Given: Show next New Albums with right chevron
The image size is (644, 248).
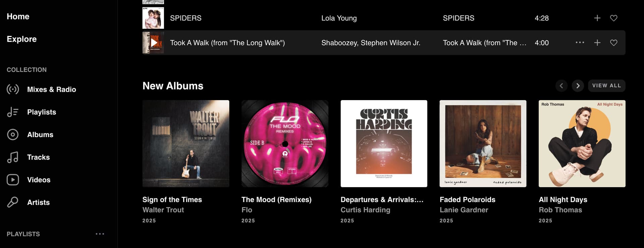Looking at the screenshot, I should (x=578, y=86).
